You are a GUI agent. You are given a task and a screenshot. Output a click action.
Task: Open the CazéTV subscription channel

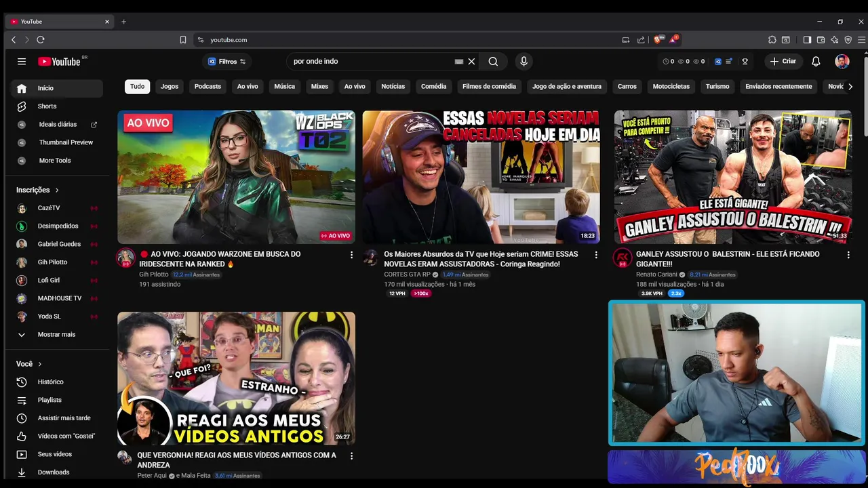(57, 208)
